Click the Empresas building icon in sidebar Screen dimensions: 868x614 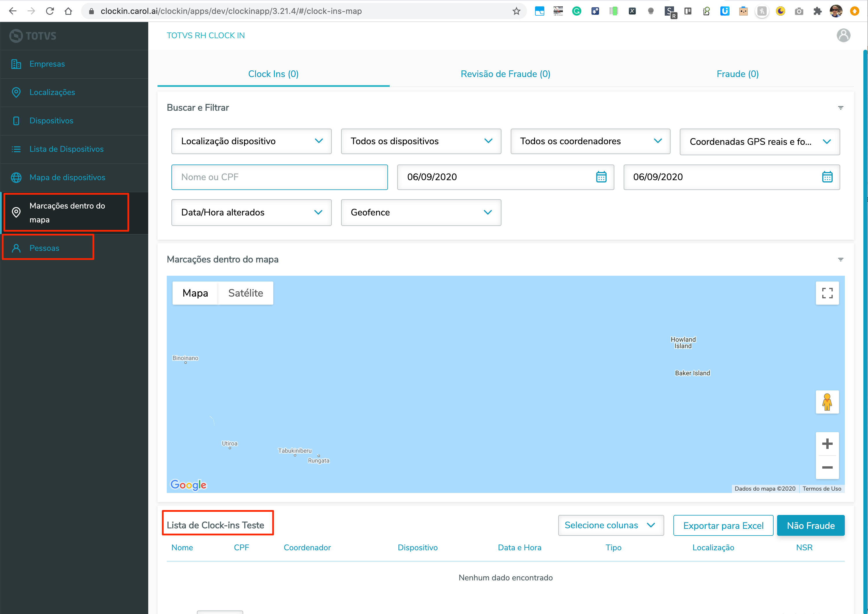pyautogui.click(x=16, y=64)
